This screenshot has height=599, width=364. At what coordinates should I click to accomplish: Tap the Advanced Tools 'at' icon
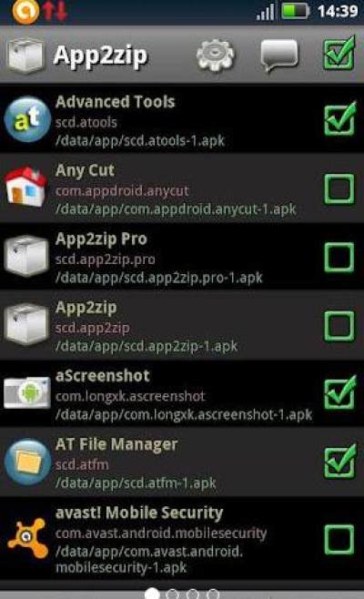27,119
